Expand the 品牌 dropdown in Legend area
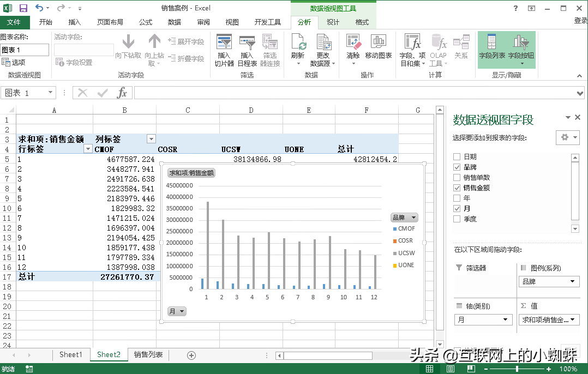Viewport: 588px width, 374px height. click(x=572, y=281)
